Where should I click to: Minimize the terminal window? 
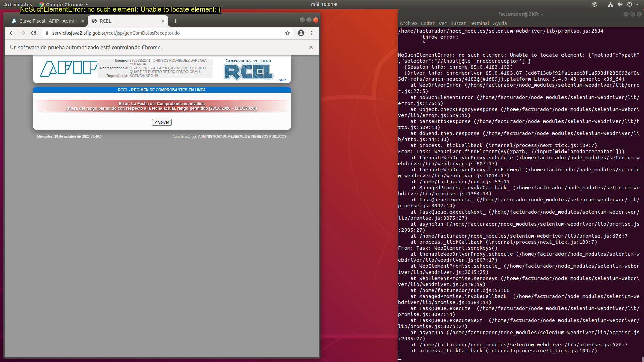626,14
